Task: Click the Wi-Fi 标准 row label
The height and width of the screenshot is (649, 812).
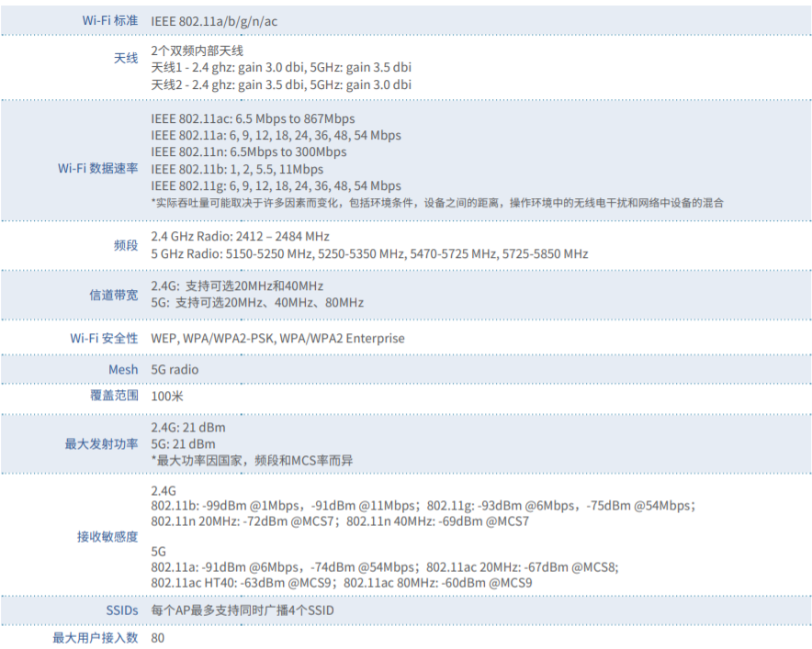Action: 109,20
